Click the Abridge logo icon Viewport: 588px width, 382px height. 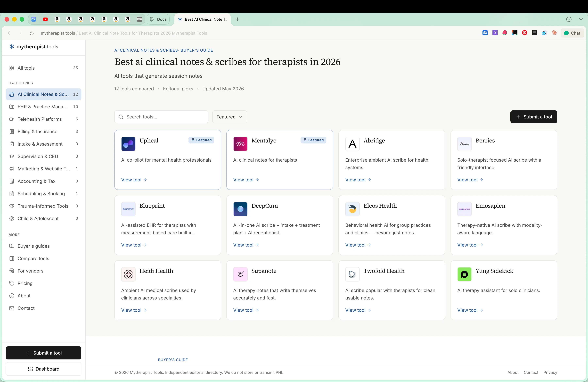pyautogui.click(x=352, y=144)
